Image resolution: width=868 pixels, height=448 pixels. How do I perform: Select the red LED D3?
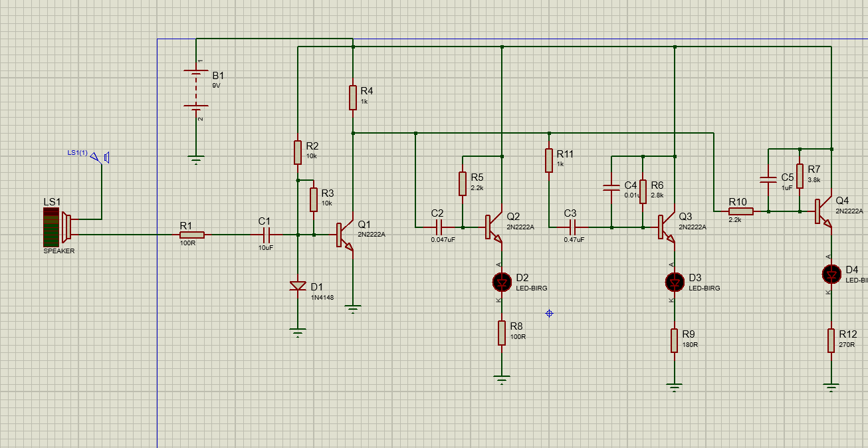[x=675, y=282]
